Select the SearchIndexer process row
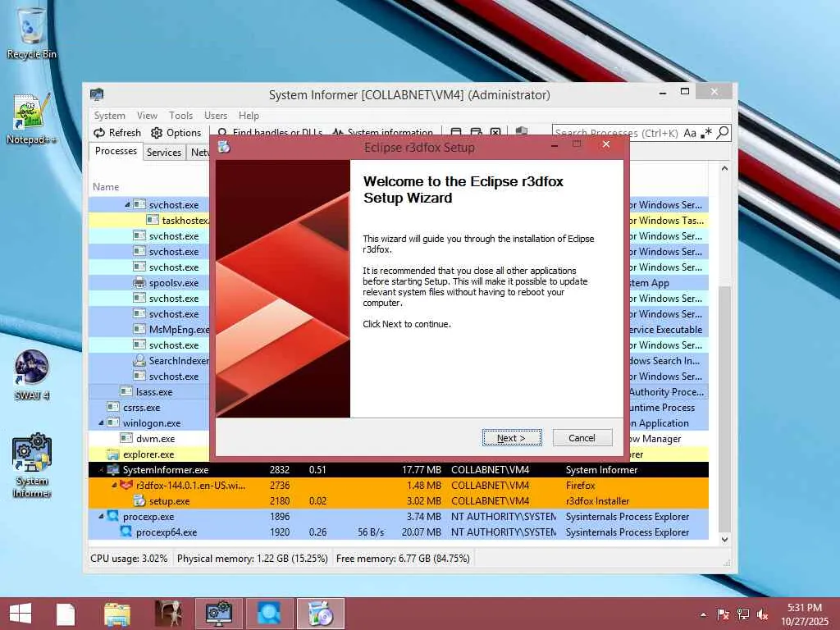 coord(149,361)
